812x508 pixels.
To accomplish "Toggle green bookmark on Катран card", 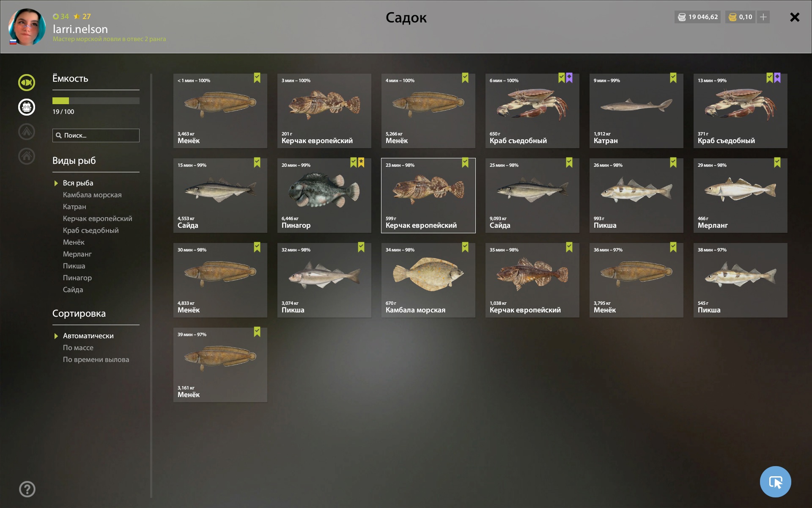I will (x=673, y=78).
